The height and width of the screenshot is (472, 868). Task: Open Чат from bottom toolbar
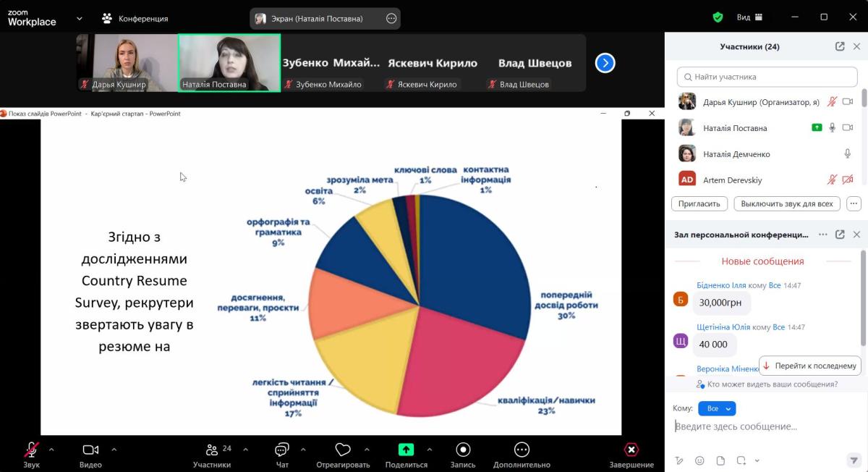tap(282, 455)
